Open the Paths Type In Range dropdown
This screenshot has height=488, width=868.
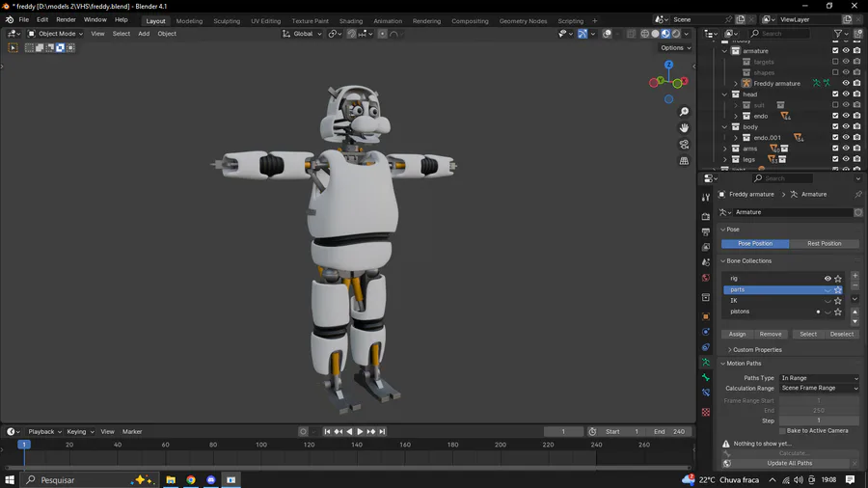click(818, 378)
